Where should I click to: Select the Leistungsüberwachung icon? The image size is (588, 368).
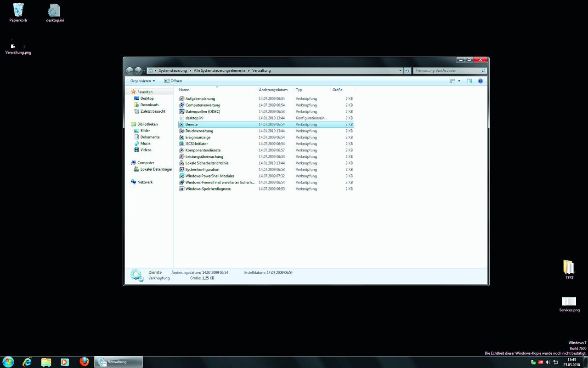[181, 156]
